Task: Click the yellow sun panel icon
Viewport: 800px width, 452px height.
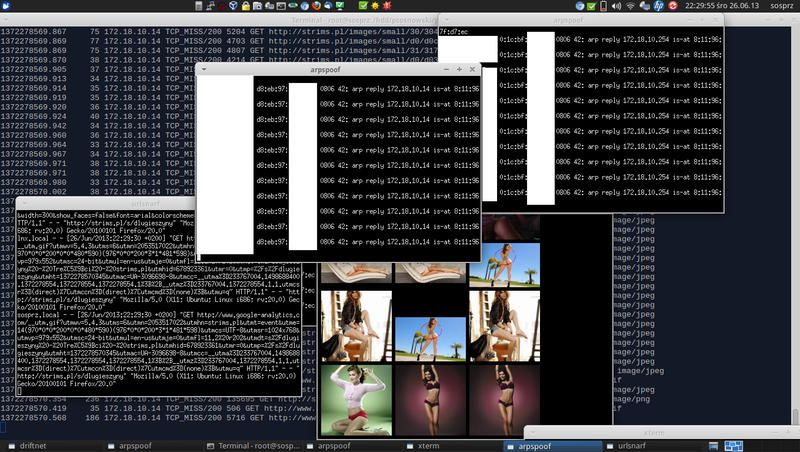Action: (x=375, y=6)
